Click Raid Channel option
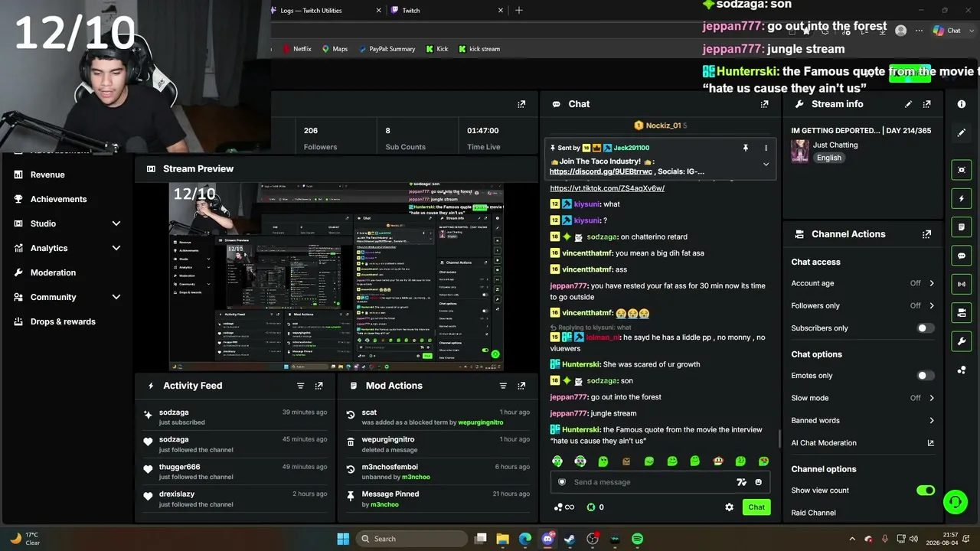 coord(813,513)
